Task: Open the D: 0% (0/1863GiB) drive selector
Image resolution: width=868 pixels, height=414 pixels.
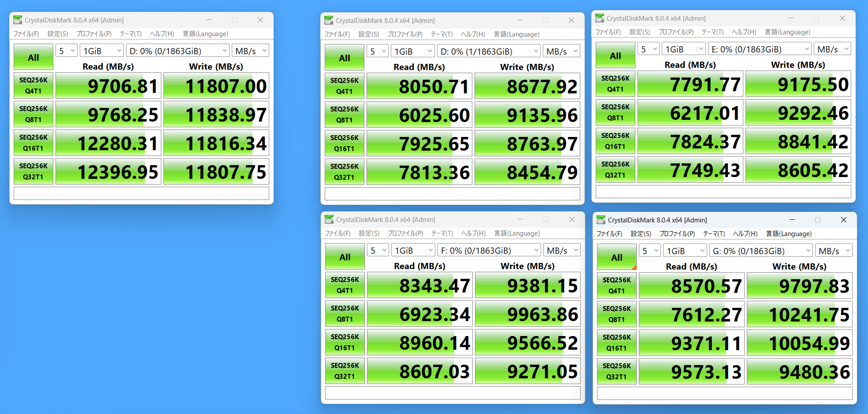Action: pyautogui.click(x=178, y=51)
